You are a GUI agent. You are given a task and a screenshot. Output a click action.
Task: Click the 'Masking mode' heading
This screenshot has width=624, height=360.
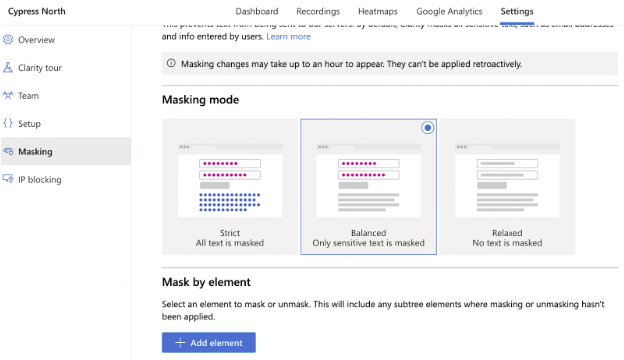coord(200,99)
